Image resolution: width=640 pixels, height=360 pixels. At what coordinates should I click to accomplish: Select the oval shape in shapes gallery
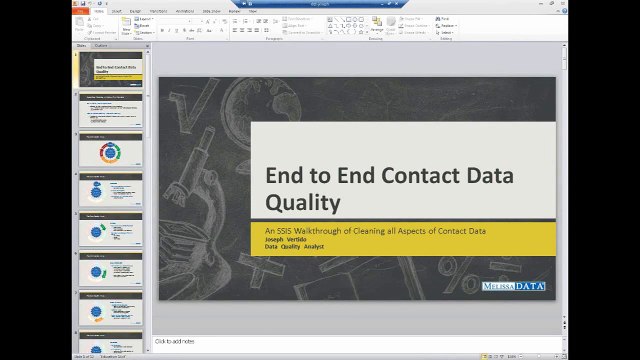(x=355, y=20)
